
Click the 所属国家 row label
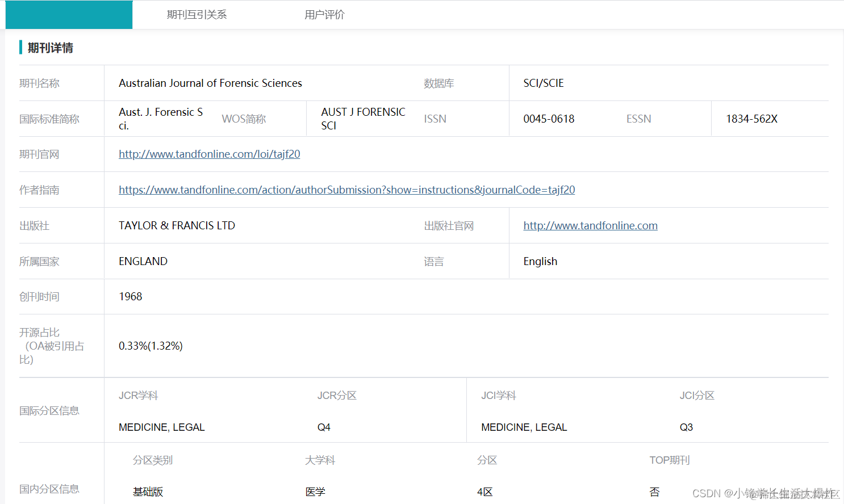tap(39, 261)
